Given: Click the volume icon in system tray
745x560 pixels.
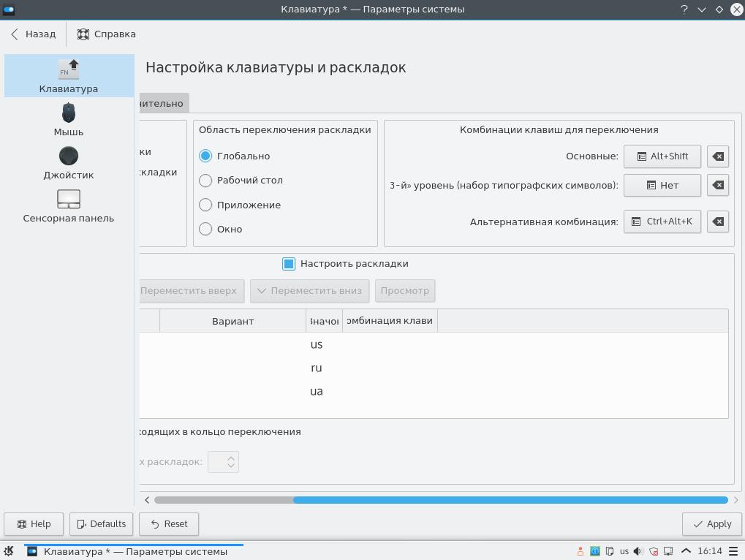Looking at the screenshot, I should (x=638, y=551).
